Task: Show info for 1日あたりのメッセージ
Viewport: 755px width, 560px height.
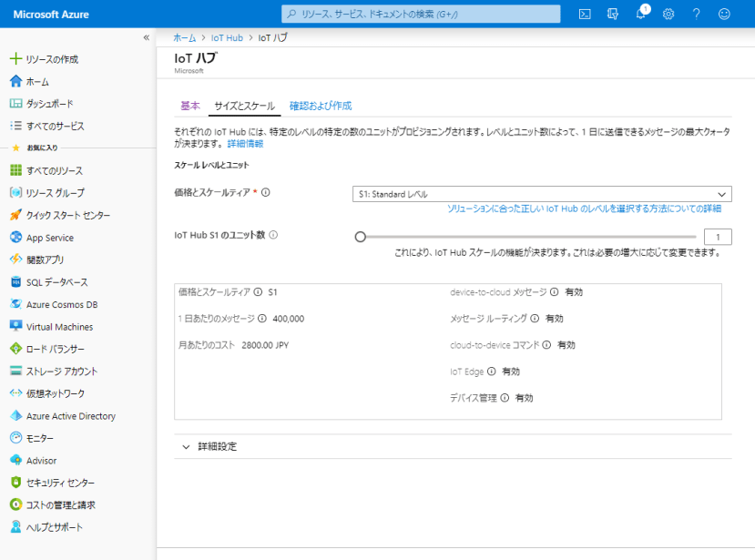Action: click(x=262, y=319)
